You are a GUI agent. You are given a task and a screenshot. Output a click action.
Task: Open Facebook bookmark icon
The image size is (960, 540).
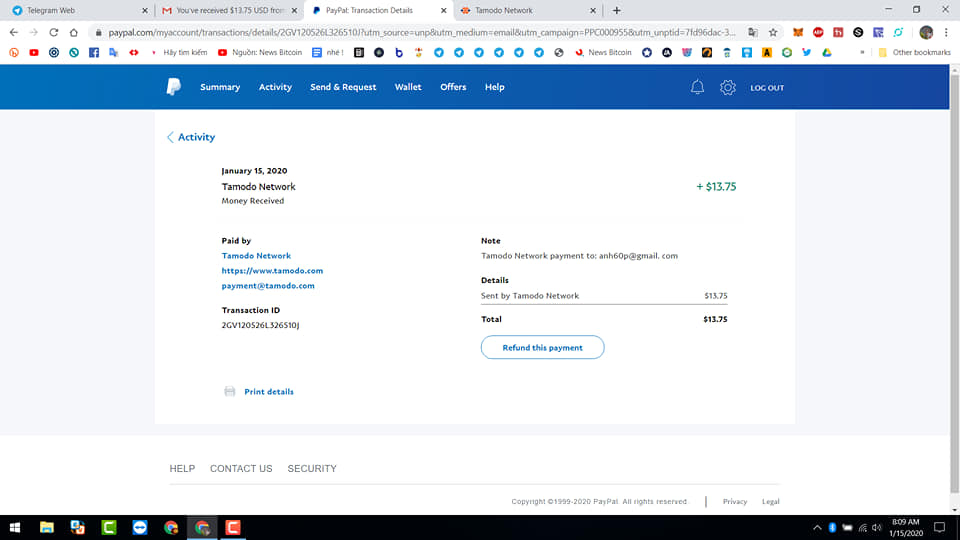pos(94,53)
